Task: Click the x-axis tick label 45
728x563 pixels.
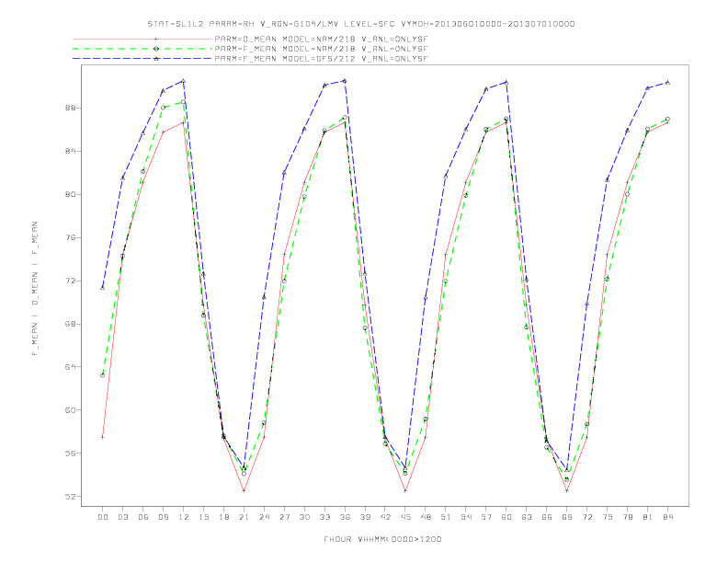Action: [405, 517]
